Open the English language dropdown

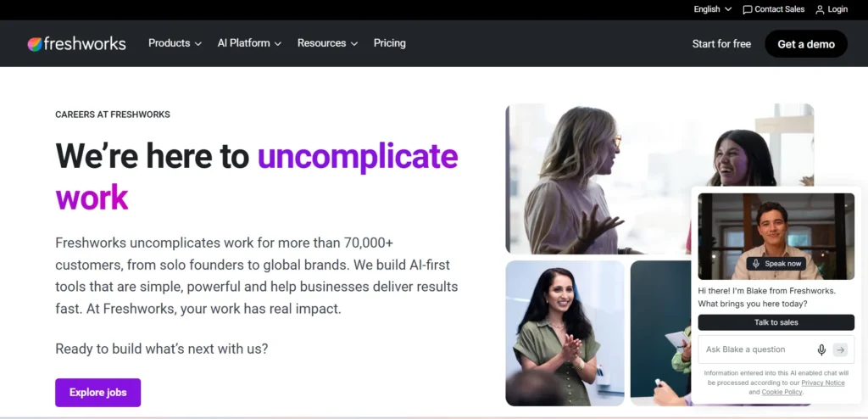click(x=712, y=9)
